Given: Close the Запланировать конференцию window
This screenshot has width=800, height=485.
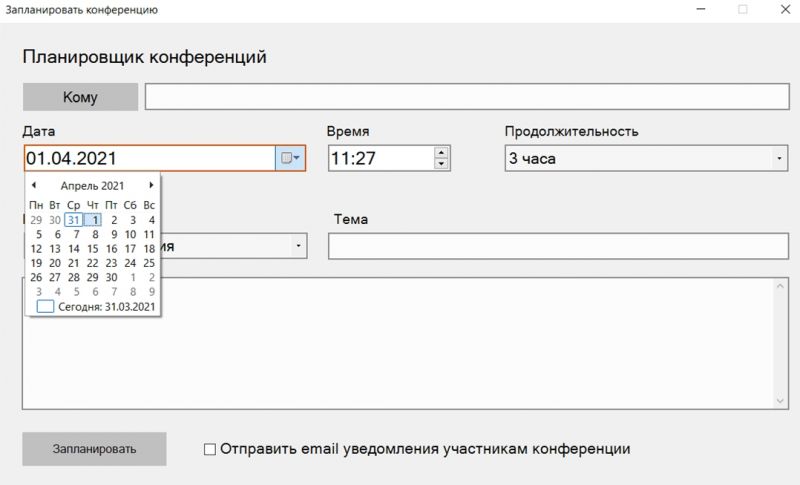Looking at the screenshot, I should click(785, 9).
